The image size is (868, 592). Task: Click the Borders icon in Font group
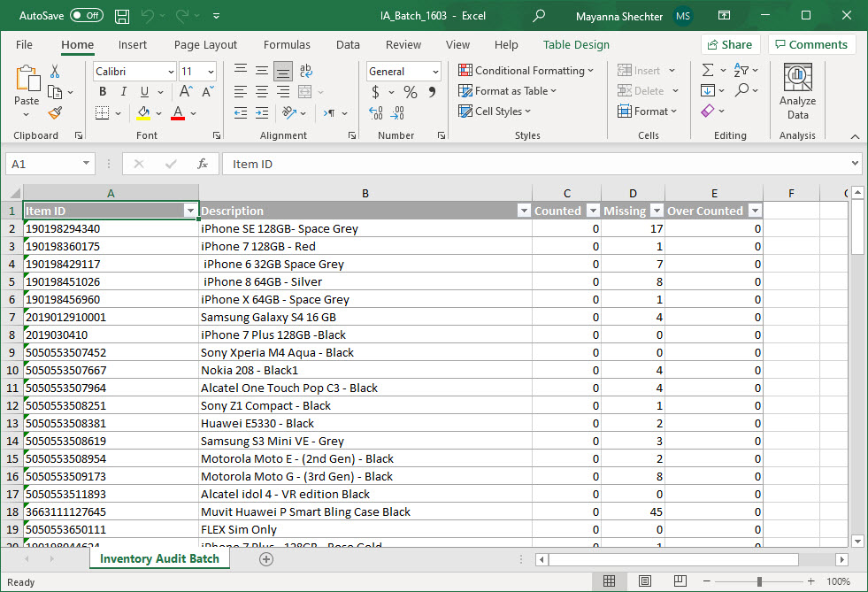click(103, 113)
